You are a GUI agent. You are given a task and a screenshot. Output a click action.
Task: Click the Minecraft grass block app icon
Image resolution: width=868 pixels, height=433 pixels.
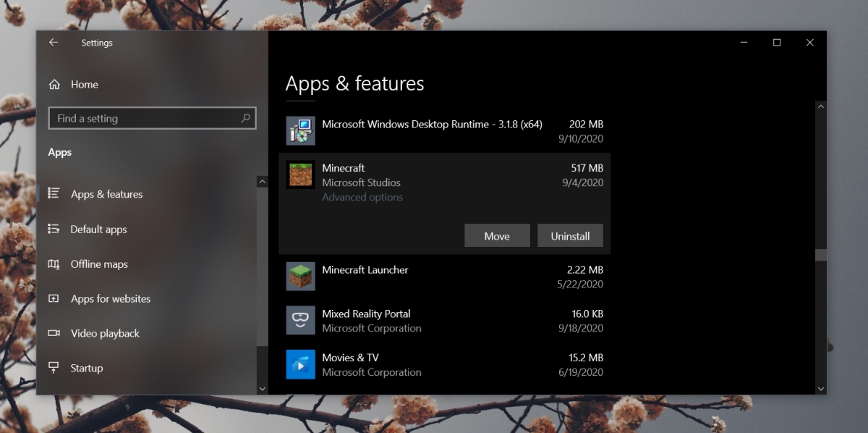[x=300, y=175]
